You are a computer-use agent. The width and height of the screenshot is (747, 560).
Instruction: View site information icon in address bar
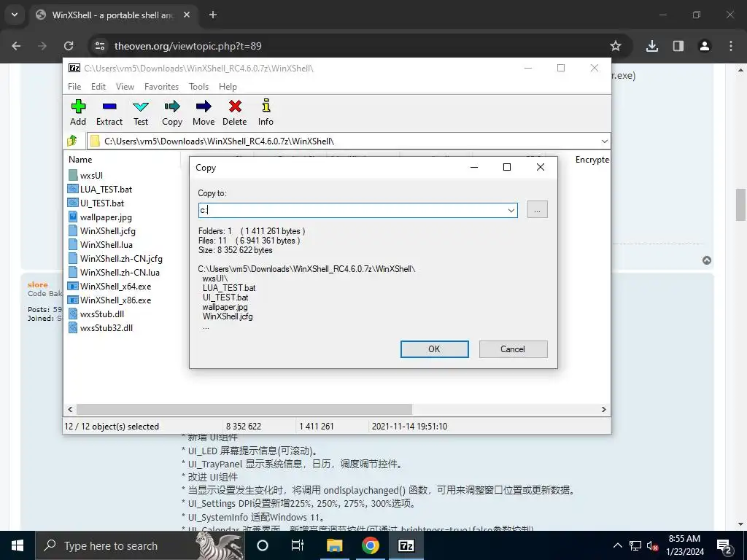click(100, 46)
